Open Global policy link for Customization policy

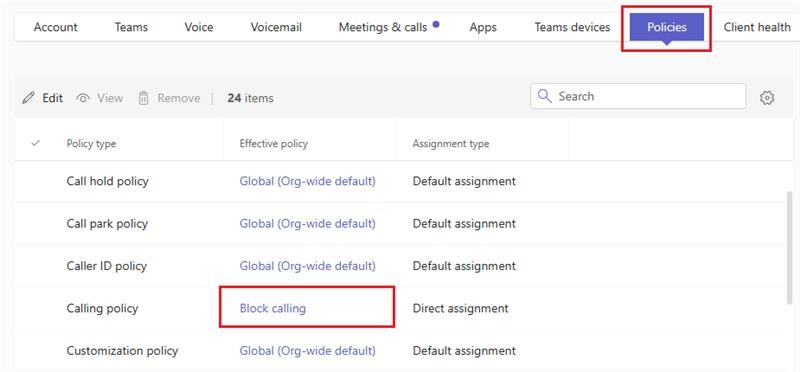(308, 351)
